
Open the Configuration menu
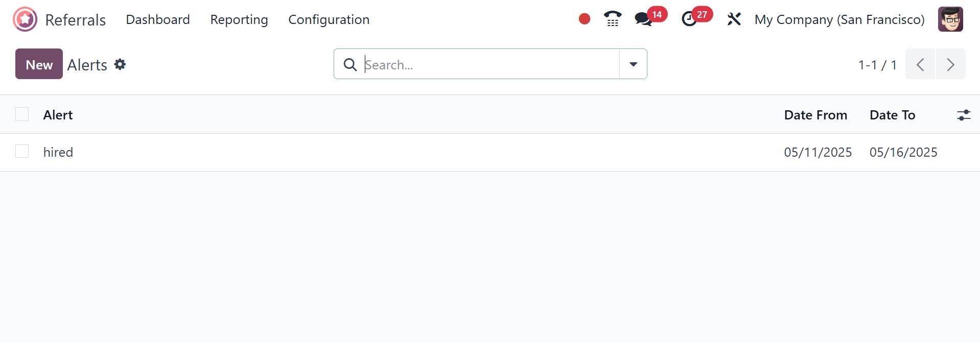(329, 19)
